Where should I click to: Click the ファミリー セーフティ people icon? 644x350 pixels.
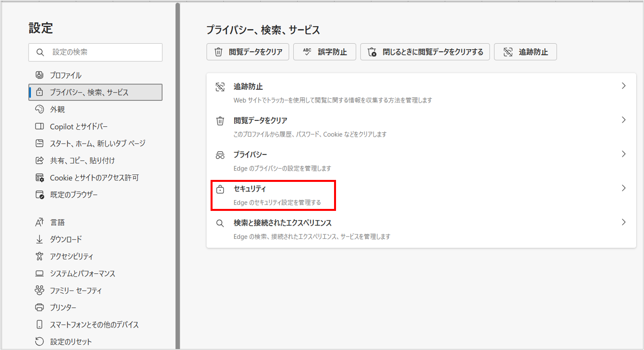pos(40,291)
